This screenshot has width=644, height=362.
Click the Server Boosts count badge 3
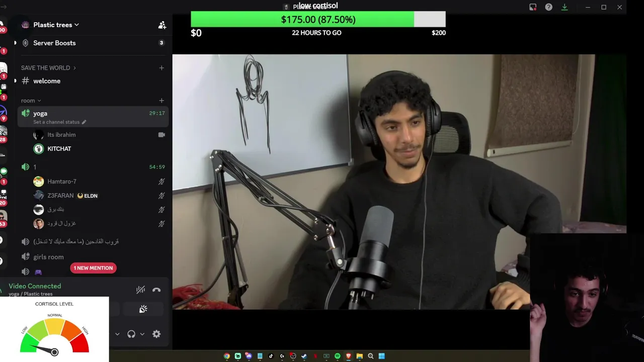[162, 43]
